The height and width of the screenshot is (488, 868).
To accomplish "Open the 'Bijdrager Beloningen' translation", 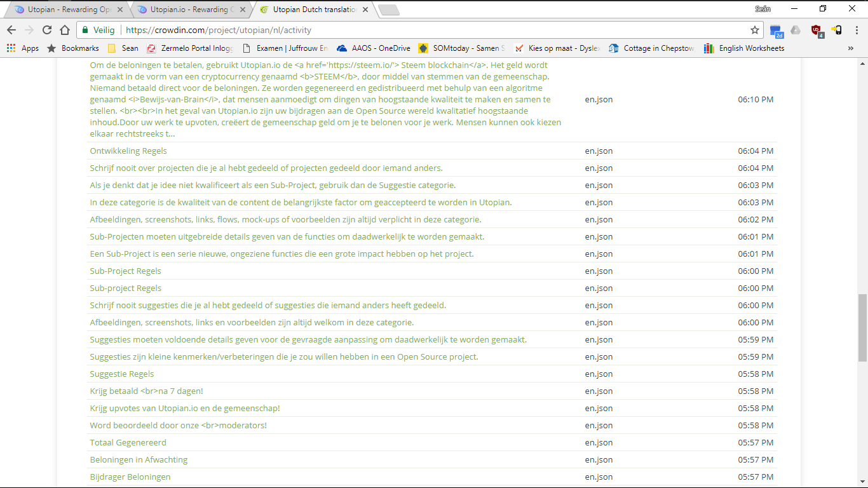I will pos(130,477).
